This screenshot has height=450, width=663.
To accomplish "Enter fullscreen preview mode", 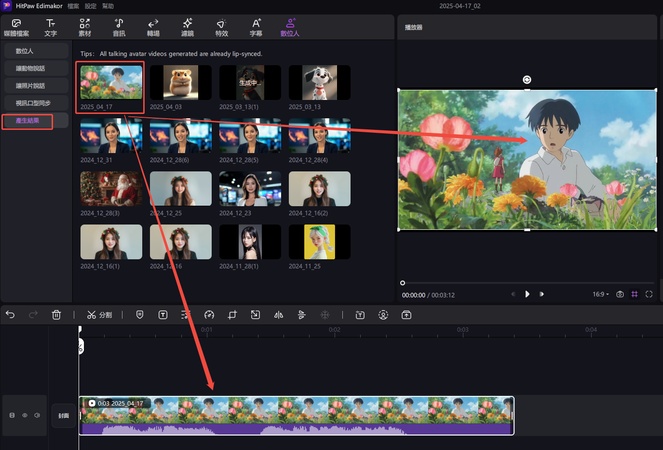I will 649,294.
